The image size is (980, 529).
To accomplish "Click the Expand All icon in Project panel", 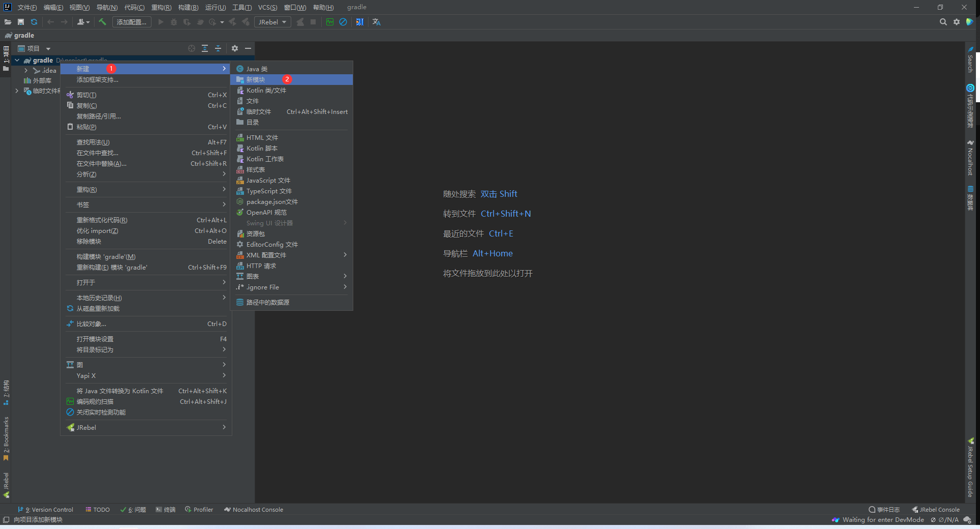I will [x=205, y=48].
